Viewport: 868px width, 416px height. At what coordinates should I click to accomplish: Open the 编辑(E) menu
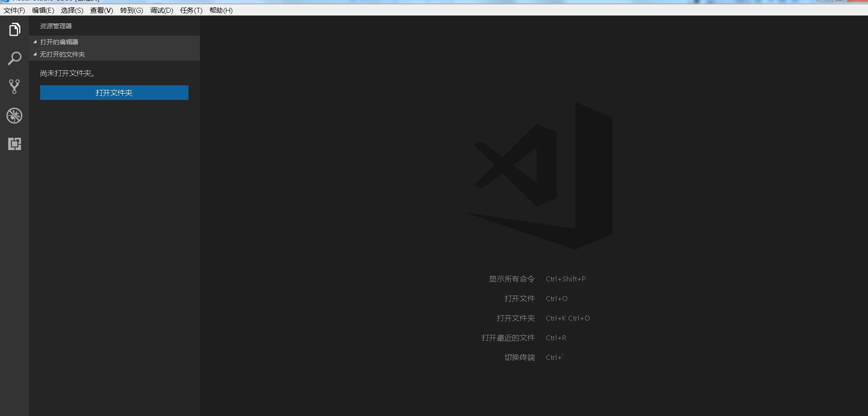43,10
